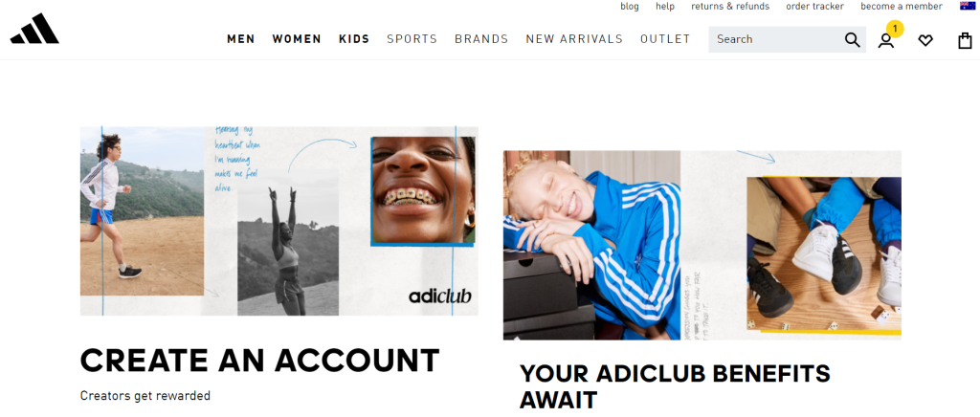Visit the returns & refunds link
980x417 pixels.
coord(730,7)
